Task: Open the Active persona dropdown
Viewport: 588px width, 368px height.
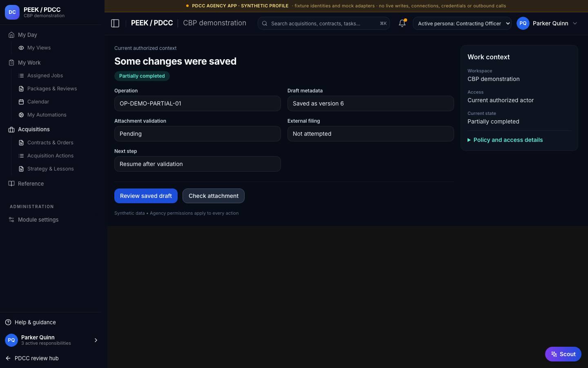Action: click(462, 23)
